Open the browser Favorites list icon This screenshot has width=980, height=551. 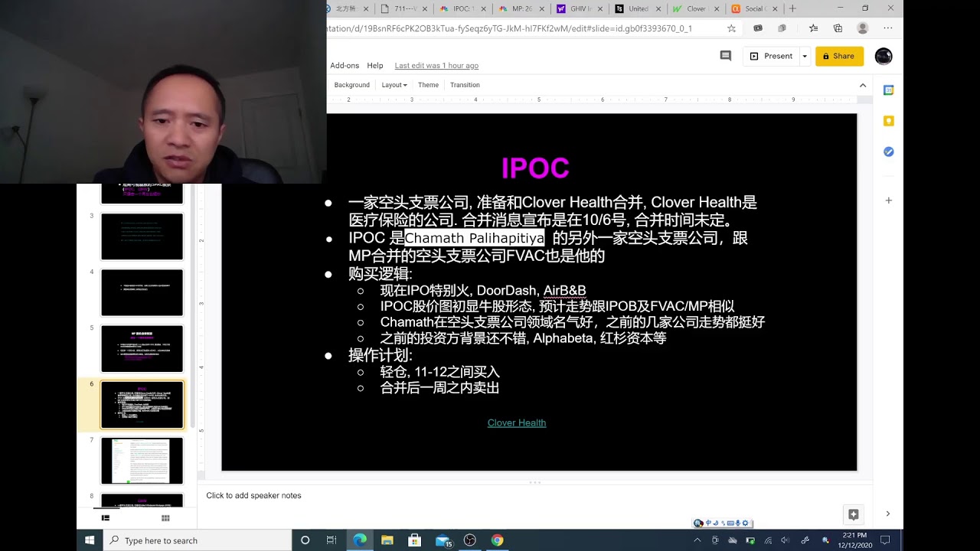coord(813,28)
